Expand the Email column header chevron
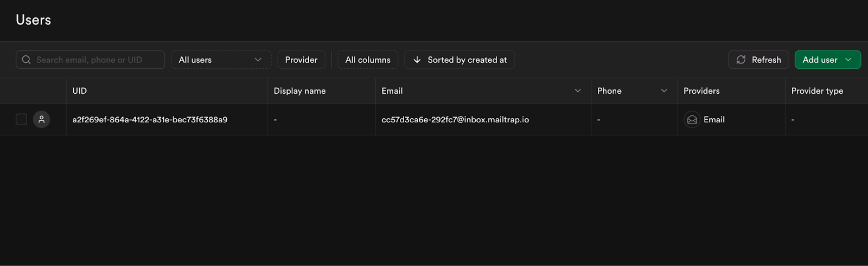The height and width of the screenshot is (266, 868). click(578, 90)
